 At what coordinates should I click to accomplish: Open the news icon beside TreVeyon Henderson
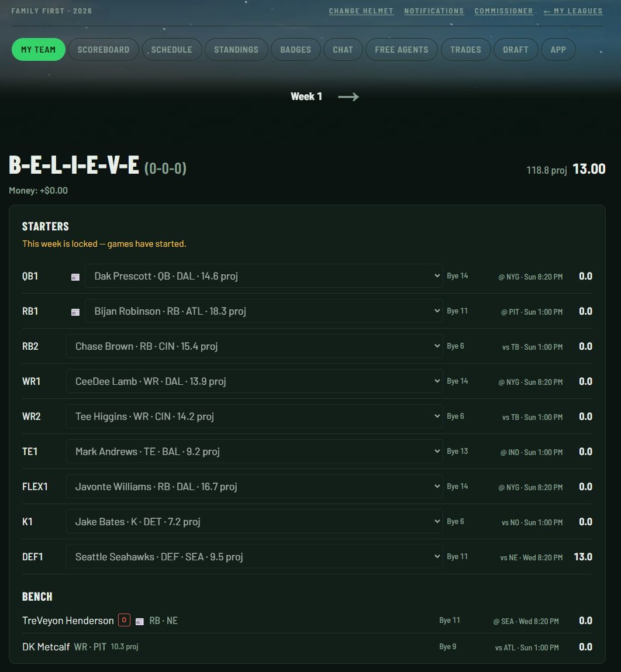(x=140, y=622)
